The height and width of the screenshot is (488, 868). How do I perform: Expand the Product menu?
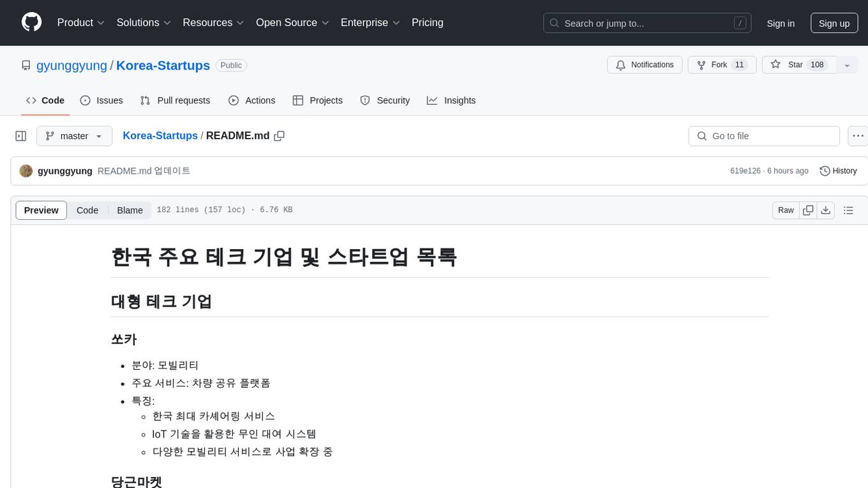pyautogui.click(x=81, y=22)
